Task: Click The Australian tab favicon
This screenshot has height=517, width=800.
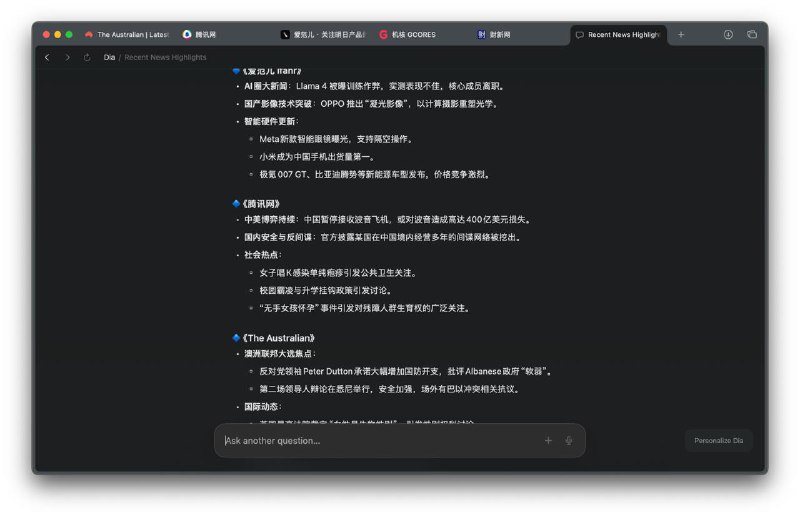Action: [89, 35]
